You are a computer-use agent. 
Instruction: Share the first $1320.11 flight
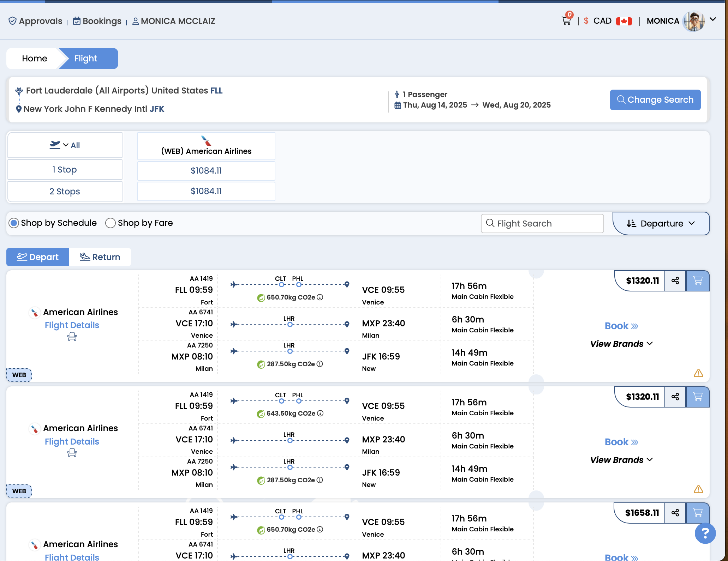pos(675,281)
